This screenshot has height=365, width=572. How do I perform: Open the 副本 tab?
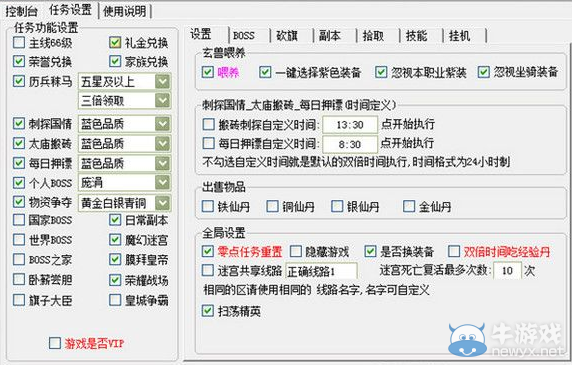tap(329, 35)
